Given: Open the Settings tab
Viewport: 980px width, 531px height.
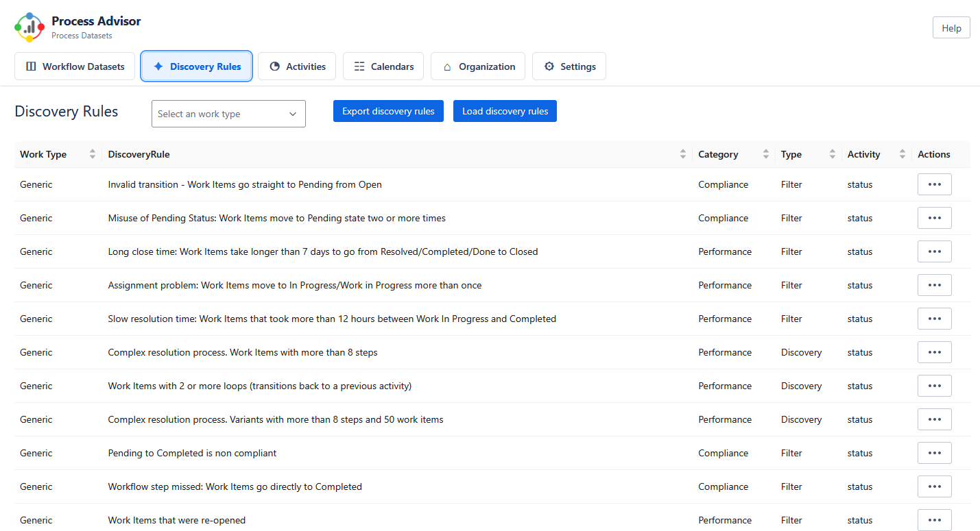Looking at the screenshot, I should 569,66.
